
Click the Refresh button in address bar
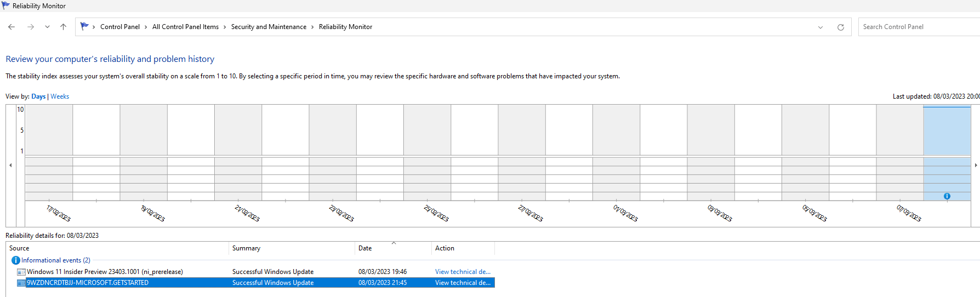click(x=840, y=27)
